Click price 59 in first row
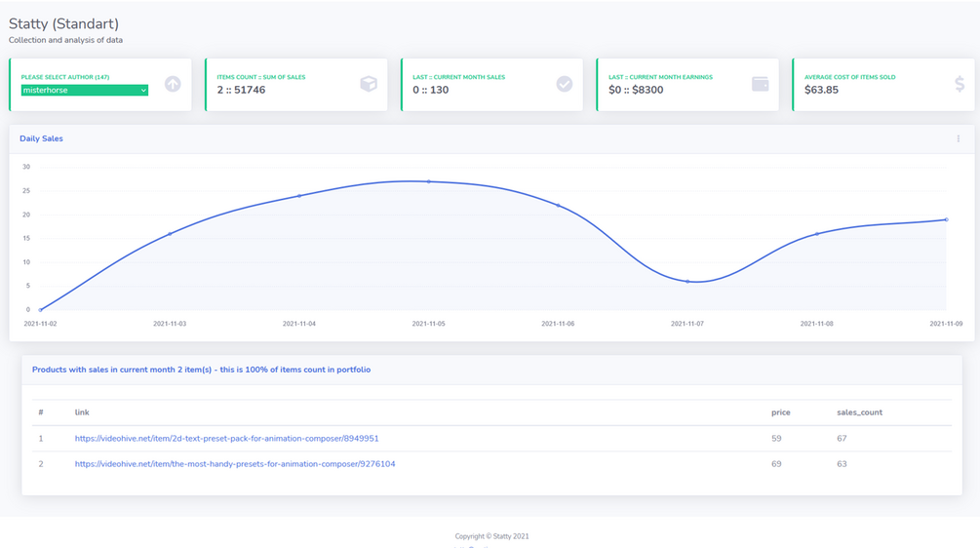Image resolution: width=980 pixels, height=548 pixels. pyautogui.click(x=776, y=438)
